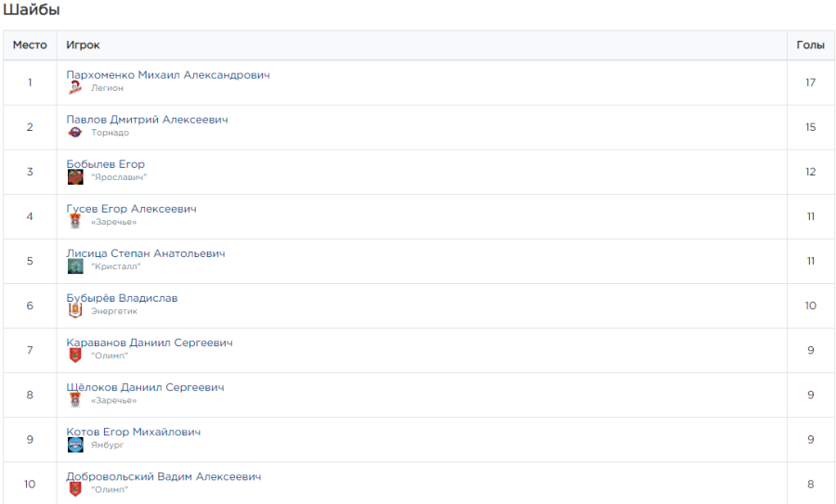Click the Торнадо team name text
The width and height of the screenshot is (836, 504).
tap(110, 133)
